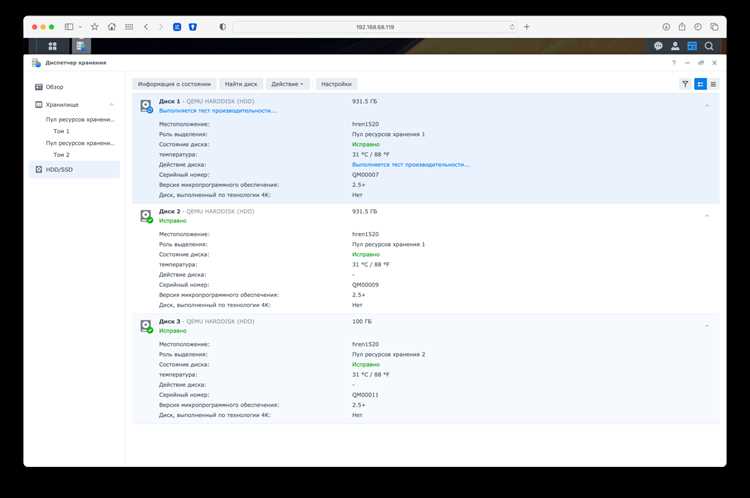This screenshot has height=498, width=750.
Task: Open the Overview section in sidebar
Action: pos(75,87)
